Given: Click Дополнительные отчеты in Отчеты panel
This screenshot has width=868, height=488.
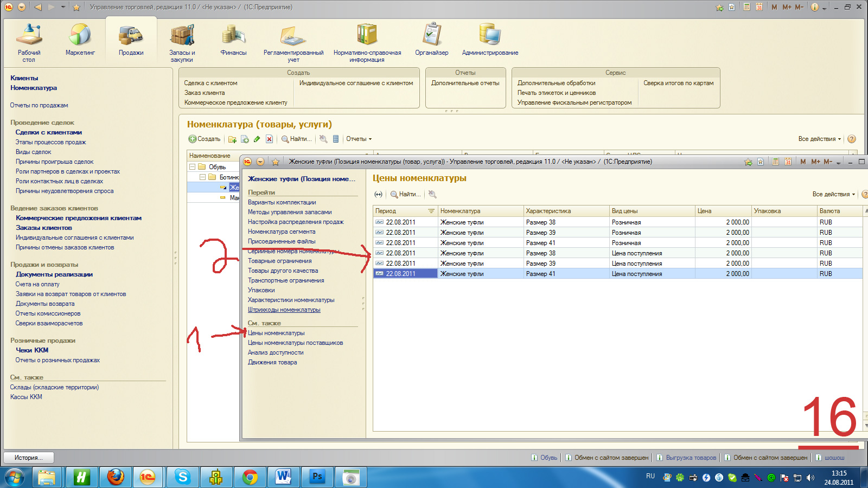Looking at the screenshot, I should pyautogui.click(x=465, y=83).
